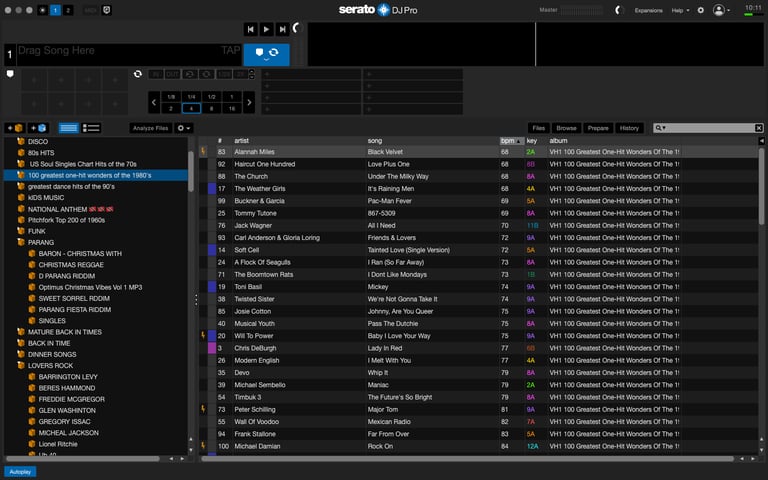
Task: Select the 16-beat auto-loop size
Action: [x=232, y=108]
